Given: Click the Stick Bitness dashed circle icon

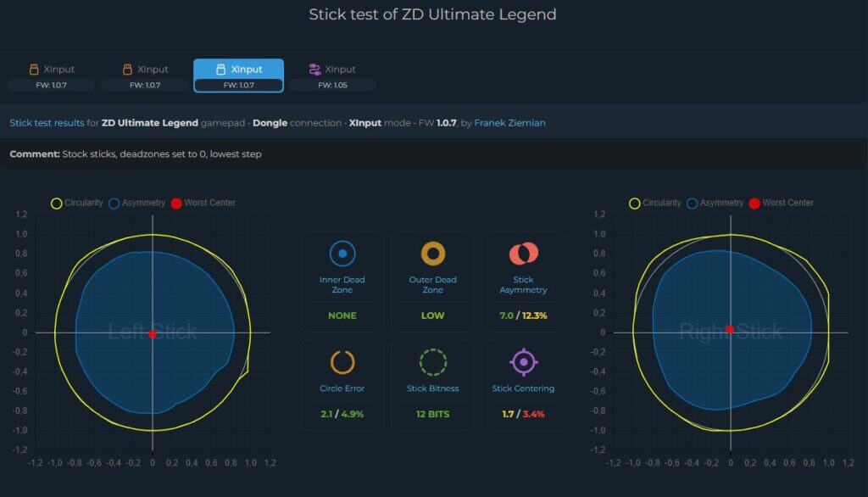Looking at the screenshot, I should (x=433, y=362).
